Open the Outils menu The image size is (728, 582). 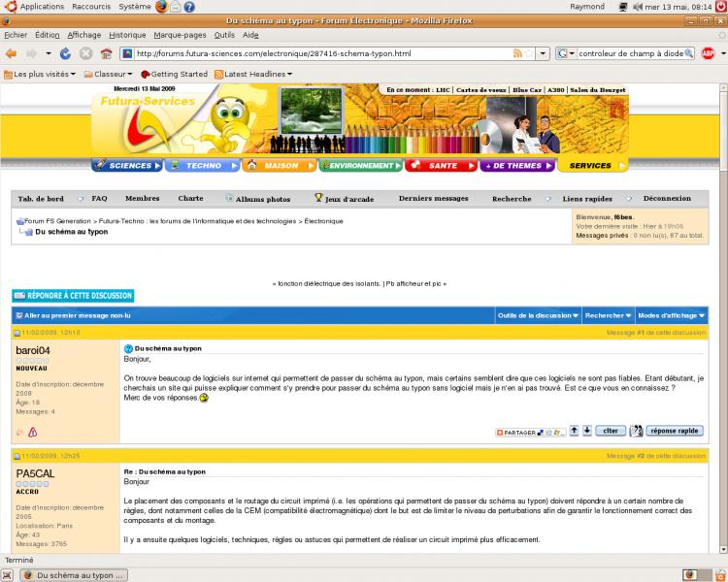click(224, 35)
